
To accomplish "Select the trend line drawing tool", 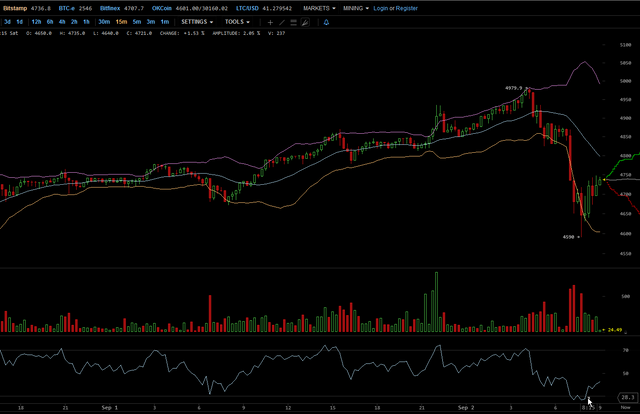I will tap(283, 21).
